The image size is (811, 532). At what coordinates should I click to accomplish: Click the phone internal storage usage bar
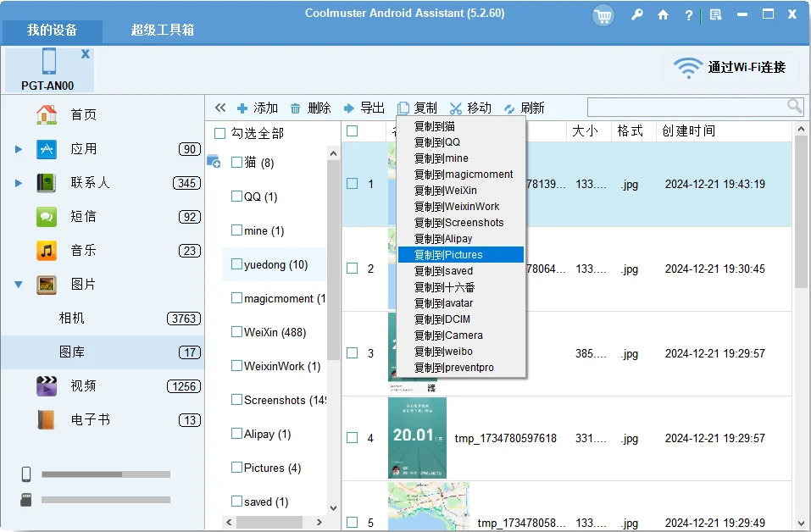pyautogui.click(x=106, y=474)
